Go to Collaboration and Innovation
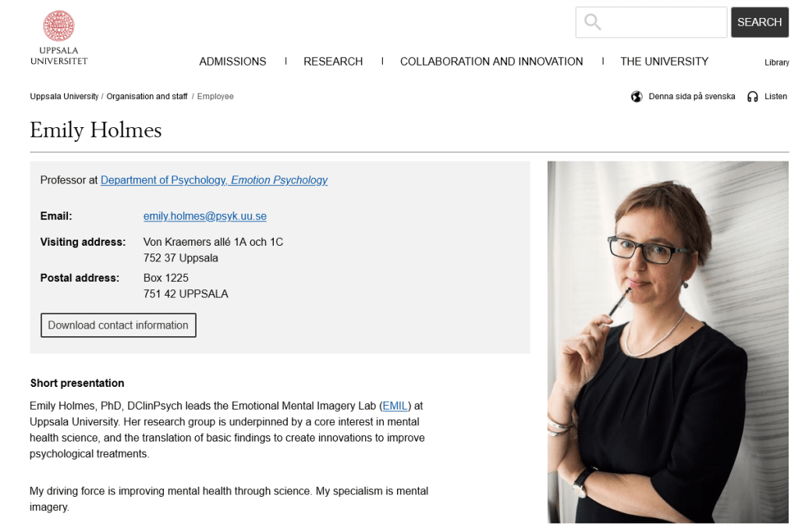Screen dimensions: 798x532 pos(491,62)
